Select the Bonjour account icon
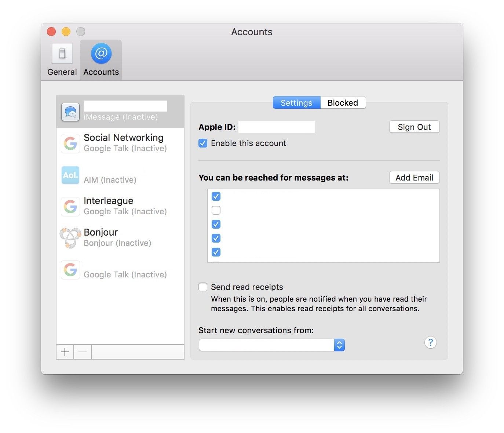Screen dimensions: 504x433 [70, 238]
